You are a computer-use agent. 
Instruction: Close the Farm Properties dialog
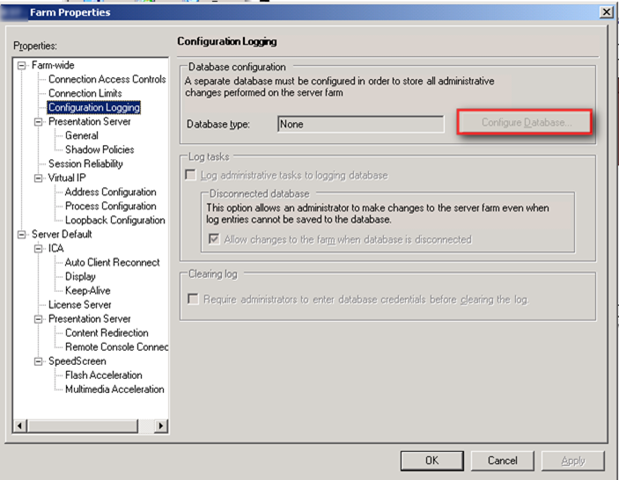[605, 11]
